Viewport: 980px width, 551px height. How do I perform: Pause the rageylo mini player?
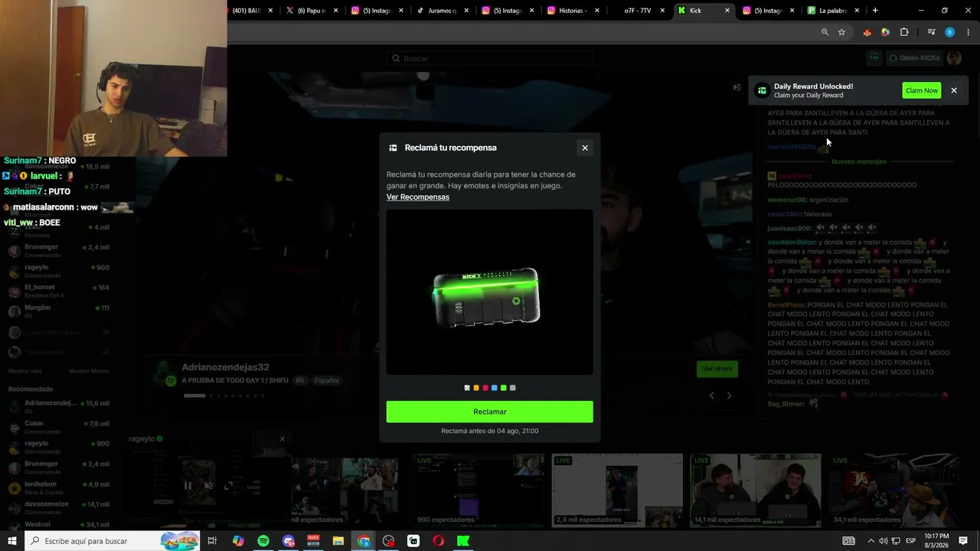coord(188,485)
